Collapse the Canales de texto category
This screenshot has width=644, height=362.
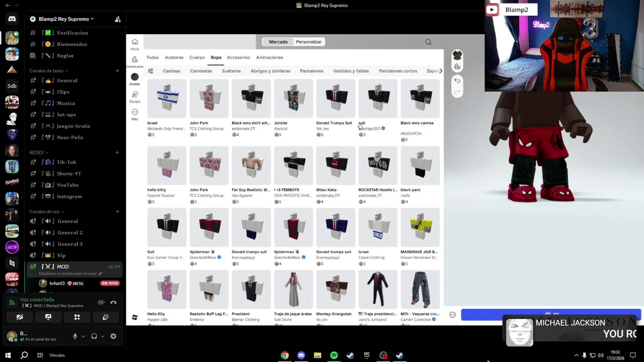pos(48,71)
